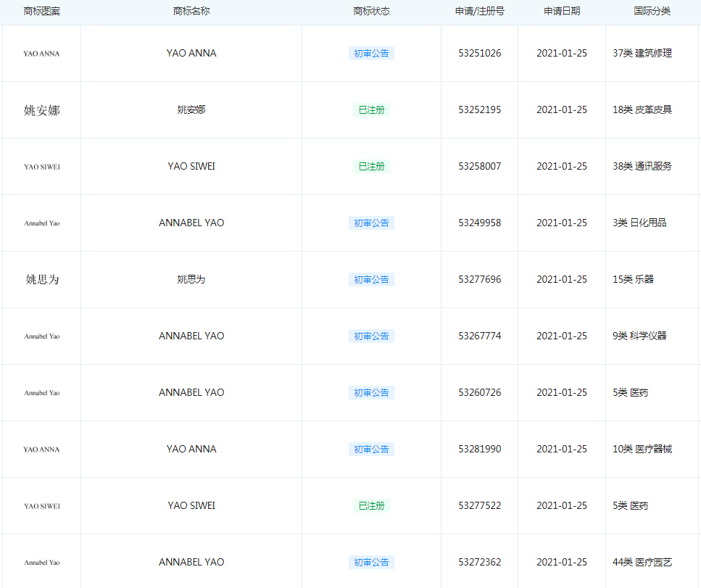The image size is (701, 588).
Task: Open trademark image for number 53281990
Action: click(41, 450)
